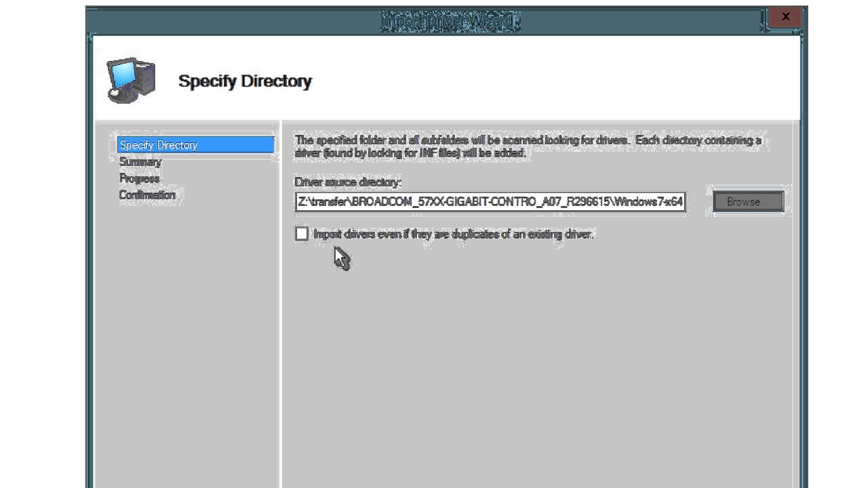The width and height of the screenshot is (868, 488).
Task: Click the 'Driver source directory:' label
Action: pyautogui.click(x=348, y=182)
